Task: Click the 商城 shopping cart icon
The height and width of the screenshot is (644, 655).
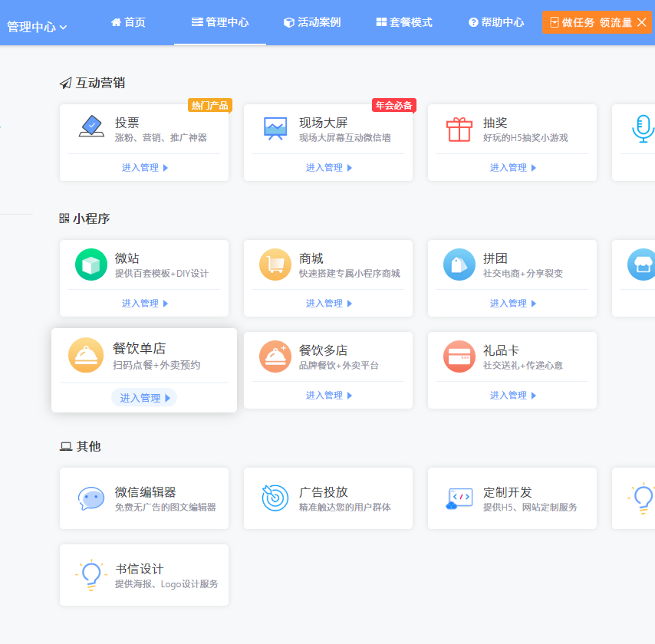Action: 275,264
